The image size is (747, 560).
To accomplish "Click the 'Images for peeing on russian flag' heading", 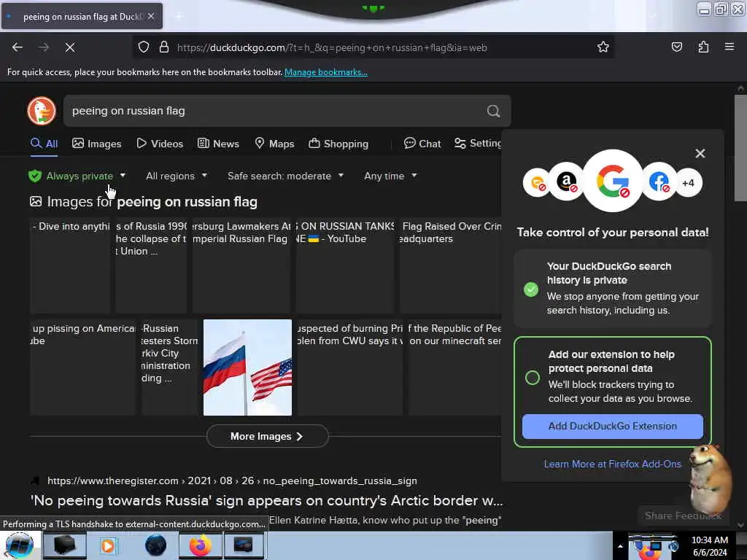I will 144,202.
